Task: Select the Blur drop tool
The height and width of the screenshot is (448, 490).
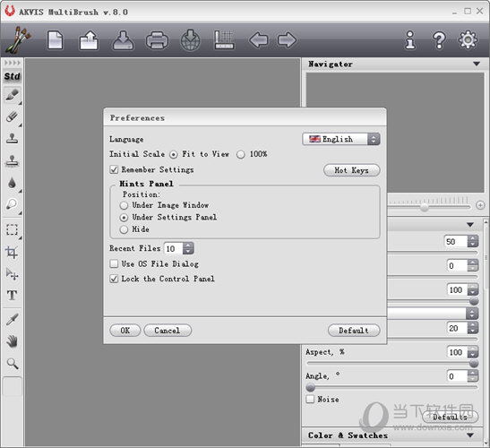Action: click(13, 183)
